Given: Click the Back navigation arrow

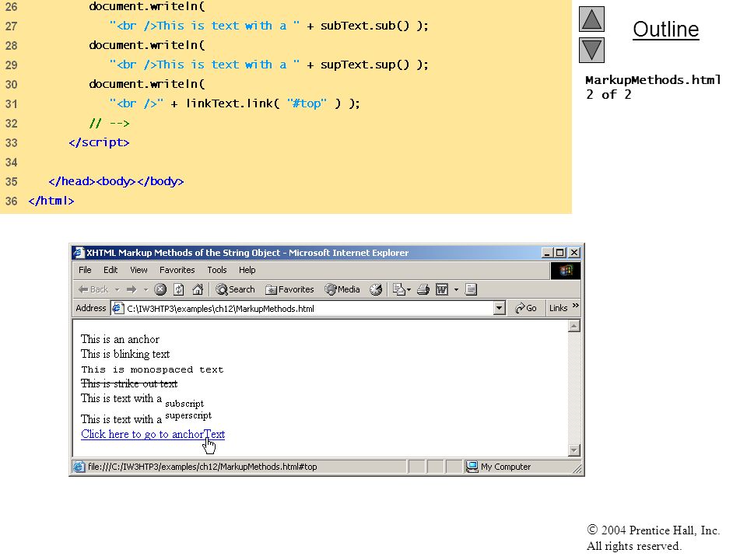Looking at the screenshot, I should point(93,289).
